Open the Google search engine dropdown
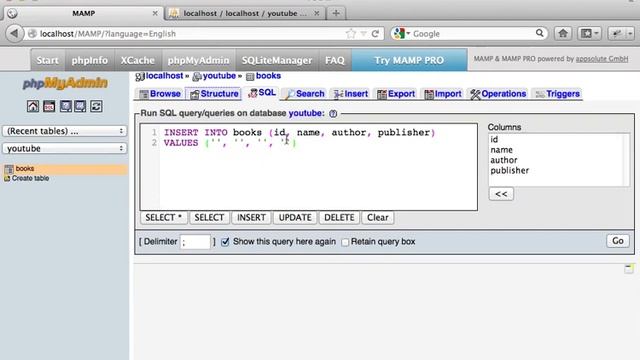 (x=402, y=33)
